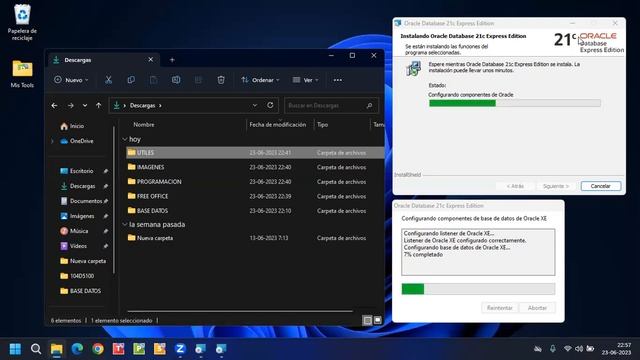Open the Ordenar sort dropdown

pos(260,80)
